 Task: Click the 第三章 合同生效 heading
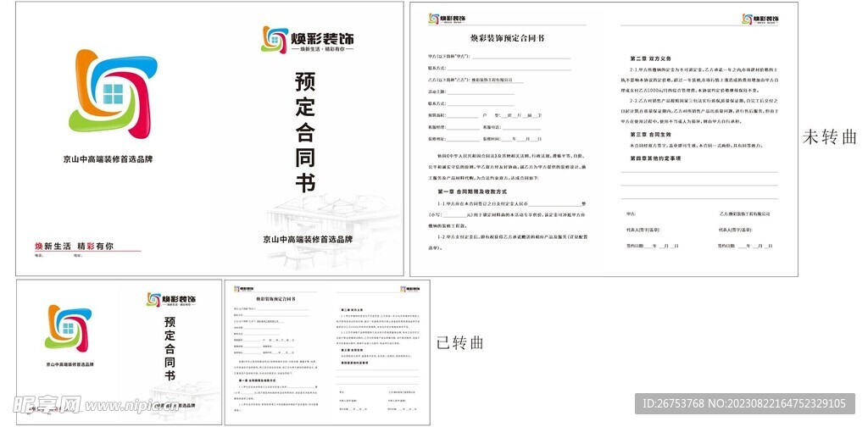(x=650, y=135)
